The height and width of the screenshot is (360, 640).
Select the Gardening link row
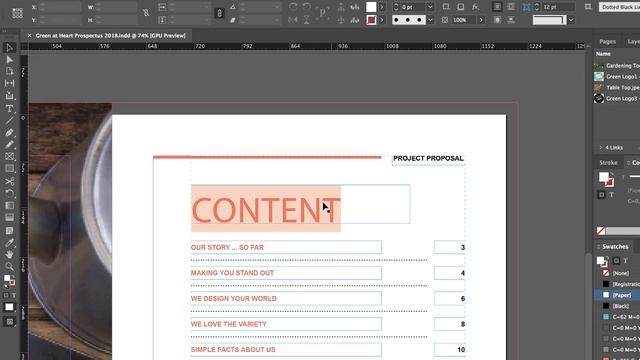click(617, 65)
